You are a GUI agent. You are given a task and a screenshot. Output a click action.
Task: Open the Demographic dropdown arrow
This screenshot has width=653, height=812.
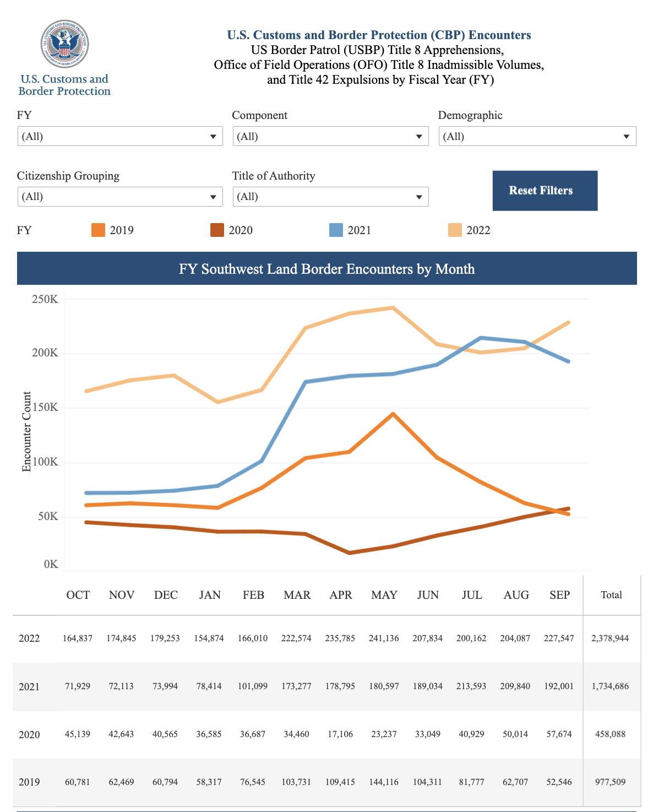[x=626, y=137]
